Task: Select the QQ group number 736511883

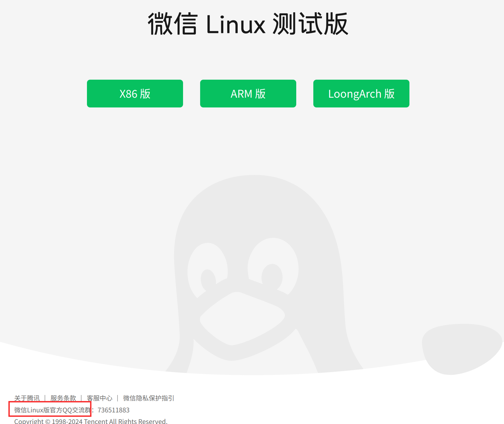Action: (x=113, y=410)
